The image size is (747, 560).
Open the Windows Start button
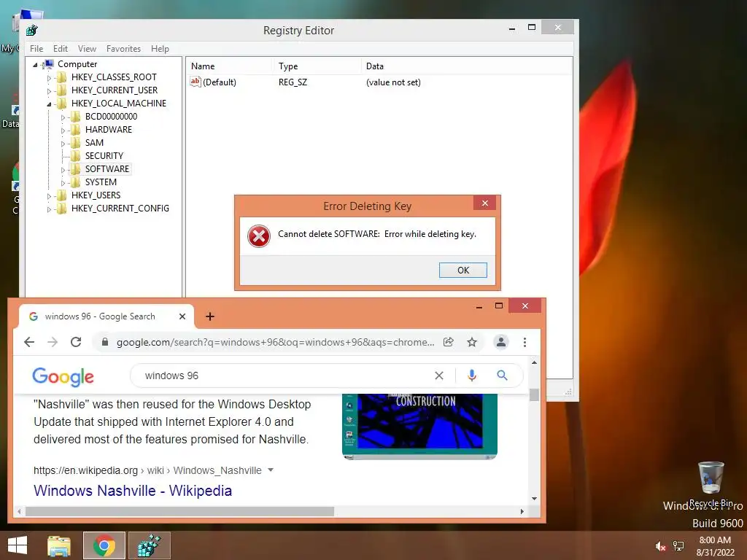click(18, 545)
